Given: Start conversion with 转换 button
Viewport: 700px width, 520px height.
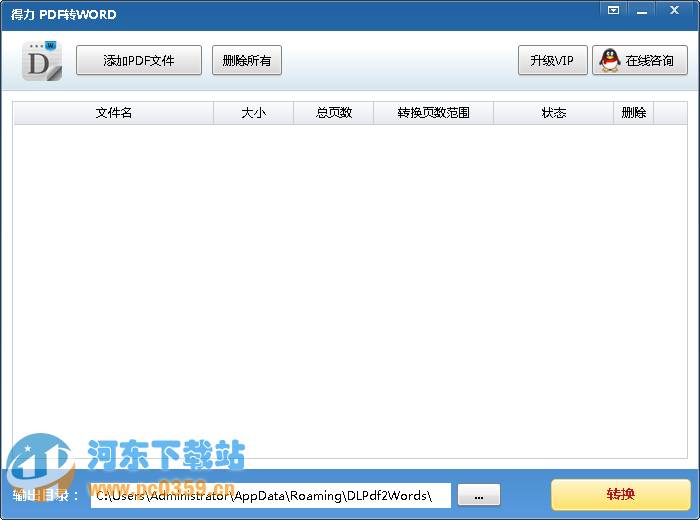Looking at the screenshot, I should [x=621, y=495].
